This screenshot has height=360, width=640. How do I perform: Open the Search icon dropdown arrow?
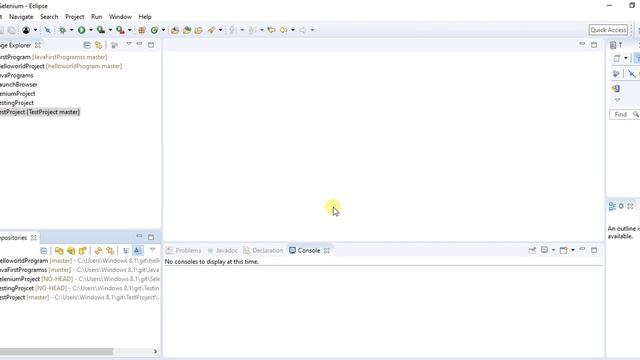pyautogui.click(x=220, y=30)
